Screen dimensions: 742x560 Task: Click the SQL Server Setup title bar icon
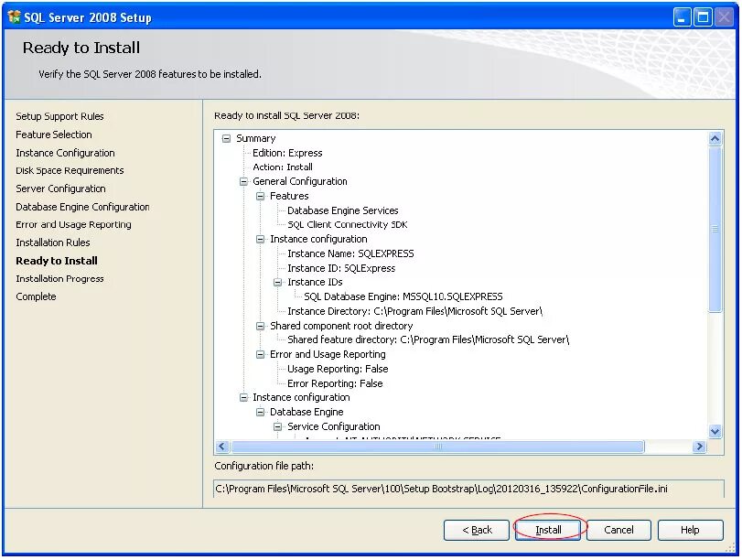tap(14, 17)
